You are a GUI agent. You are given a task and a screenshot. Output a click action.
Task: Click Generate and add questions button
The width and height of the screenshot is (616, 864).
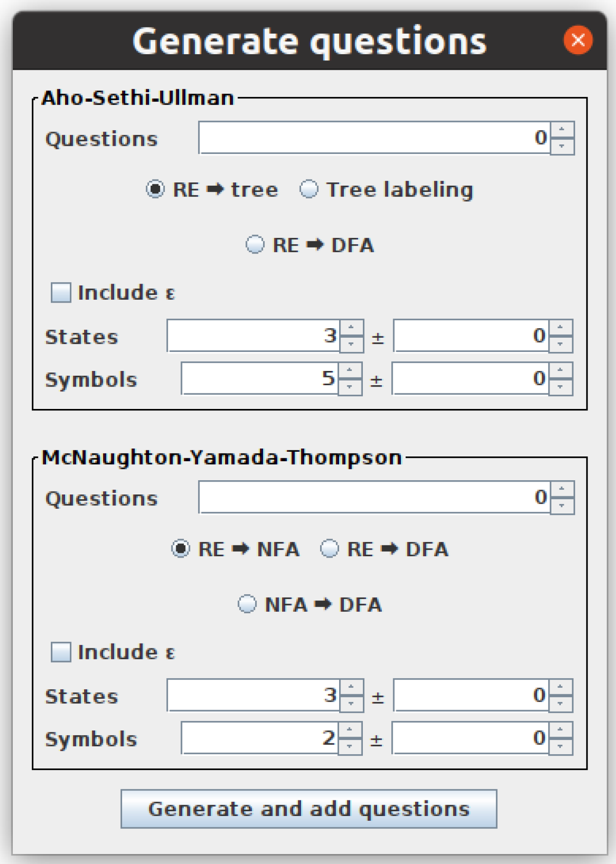309,809
